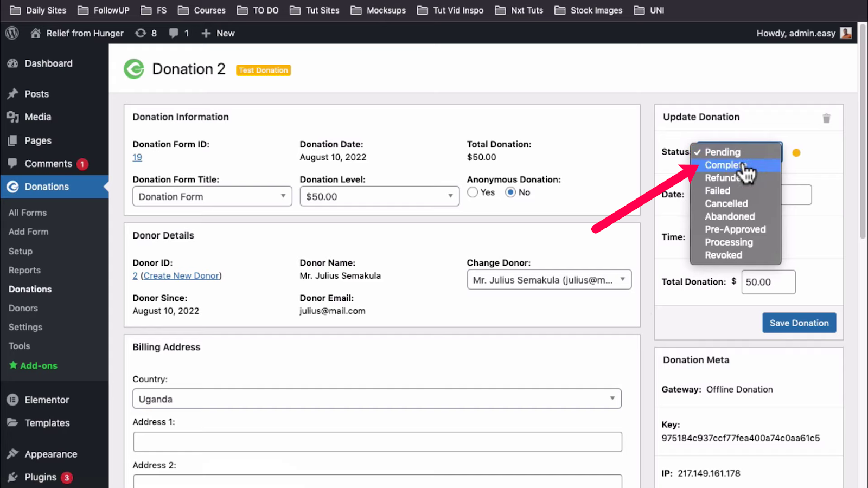Screen dimensions: 868x488
Task: Open the updates icon showing 8
Action: click(x=141, y=33)
